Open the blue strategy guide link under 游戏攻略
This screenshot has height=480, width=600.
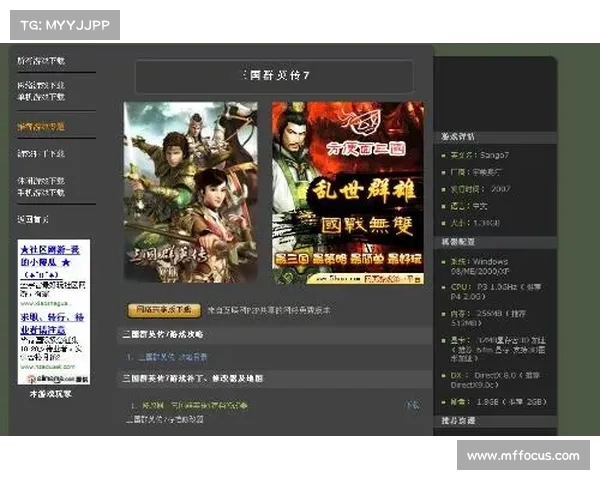(173, 357)
